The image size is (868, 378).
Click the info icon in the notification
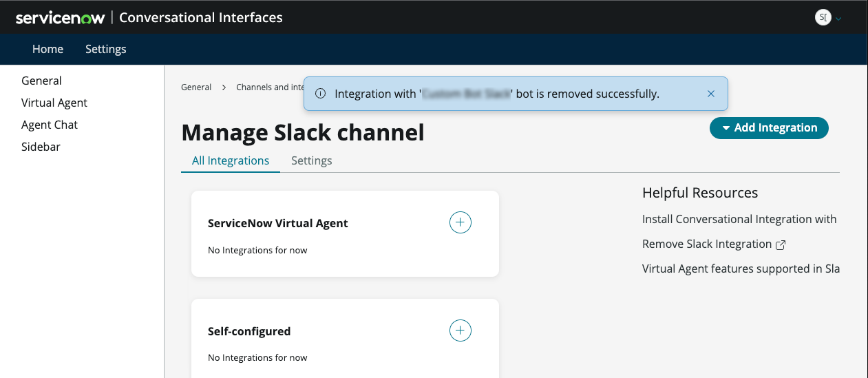click(x=320, y=94)
